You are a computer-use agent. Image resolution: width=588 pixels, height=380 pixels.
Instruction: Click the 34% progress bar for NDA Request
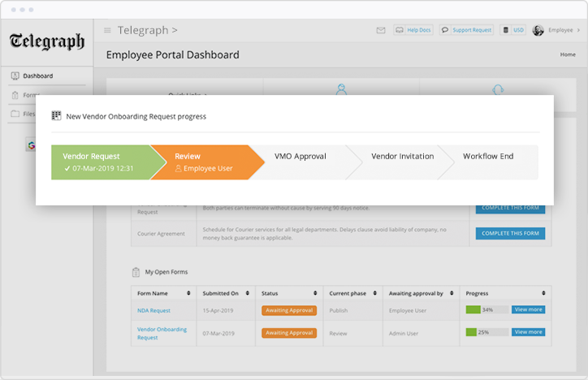[x=486, y=309]
